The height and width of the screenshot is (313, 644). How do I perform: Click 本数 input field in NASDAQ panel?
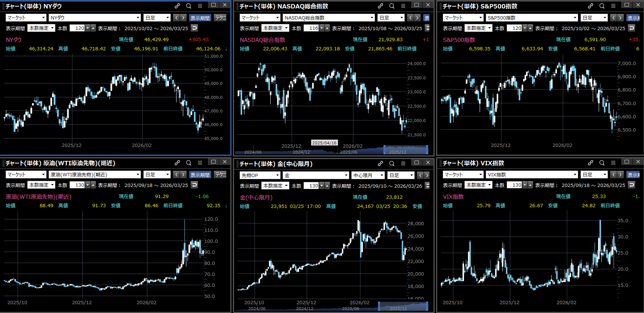[x=311, y=28]
